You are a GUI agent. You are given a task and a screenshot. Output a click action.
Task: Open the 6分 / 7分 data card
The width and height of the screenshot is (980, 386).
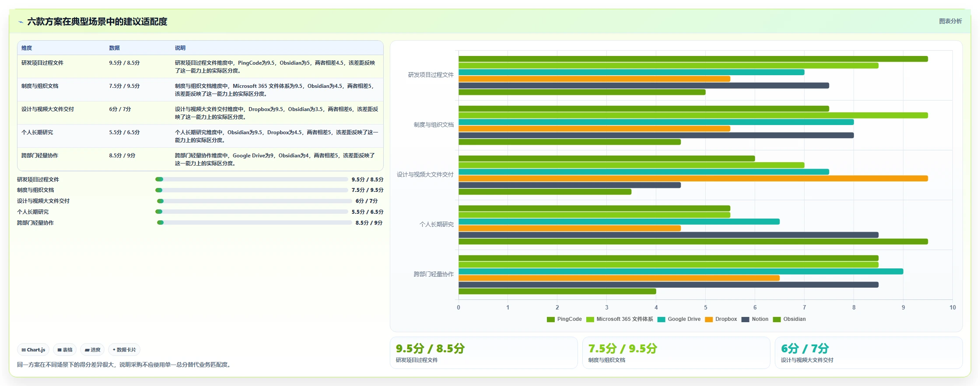pyautogui.click(x=868, y=353)
